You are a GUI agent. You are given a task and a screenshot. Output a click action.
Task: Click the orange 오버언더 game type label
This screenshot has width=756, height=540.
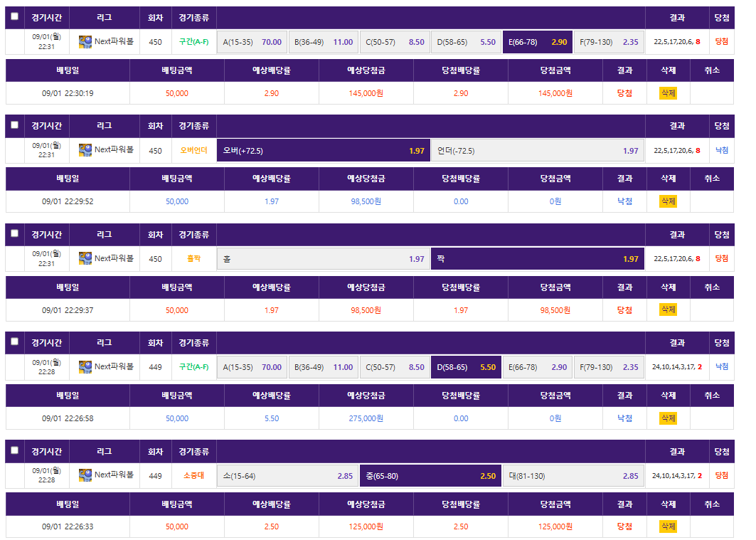(x=194, y=150)
